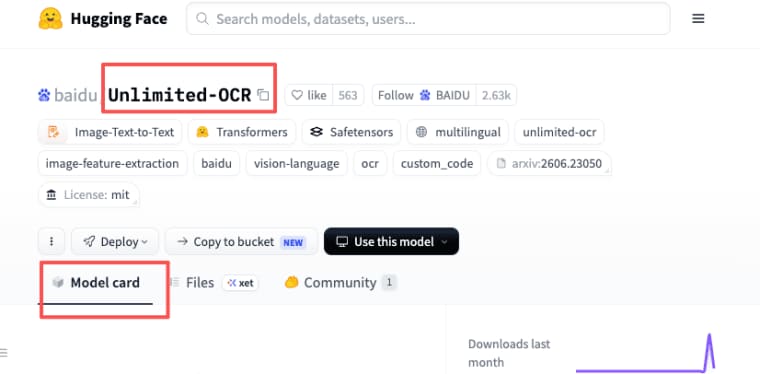Expand the Use this model dropdown
The width and height of the screenshot is (760, 374).
[391, 241]
